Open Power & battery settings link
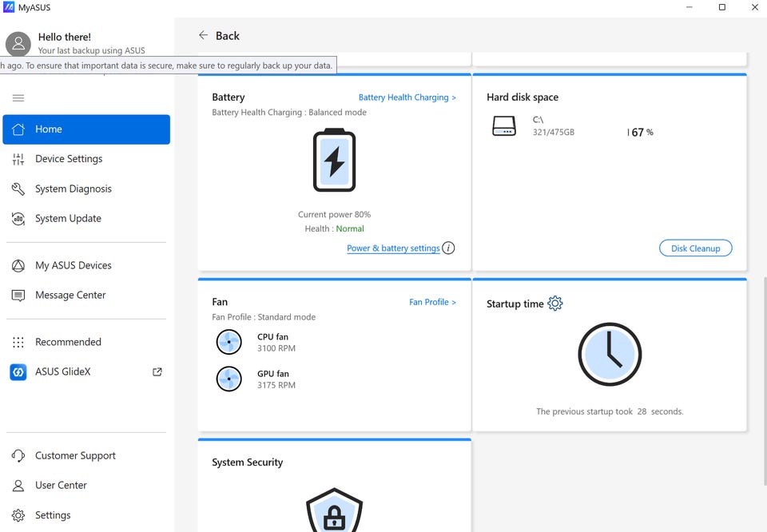767x532 pixels. point(393,248)
